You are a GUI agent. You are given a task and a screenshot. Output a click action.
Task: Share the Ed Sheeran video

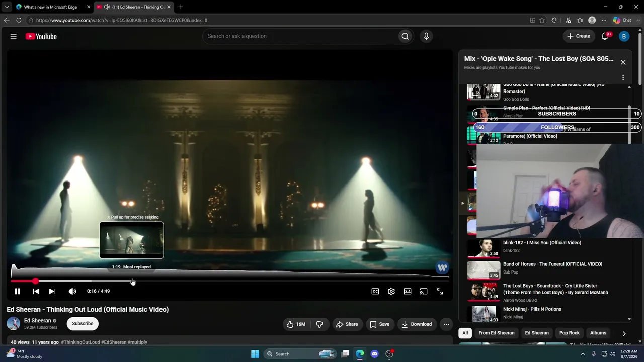[x=347, y=324]
